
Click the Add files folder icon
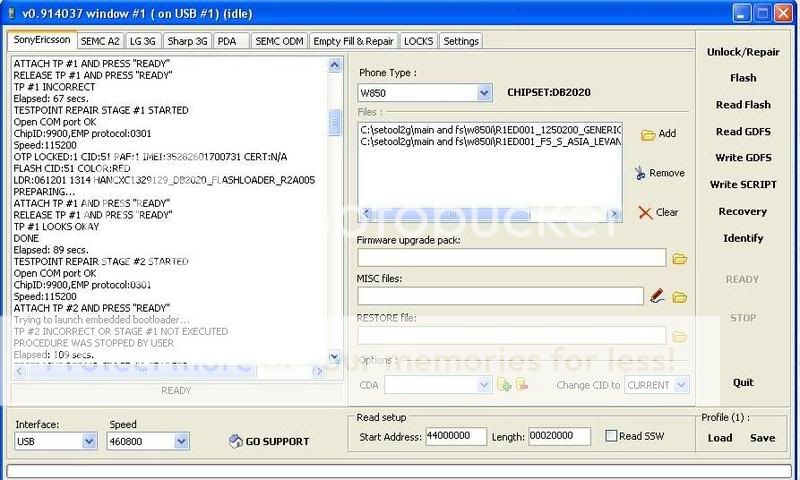[x=647, y=134]
